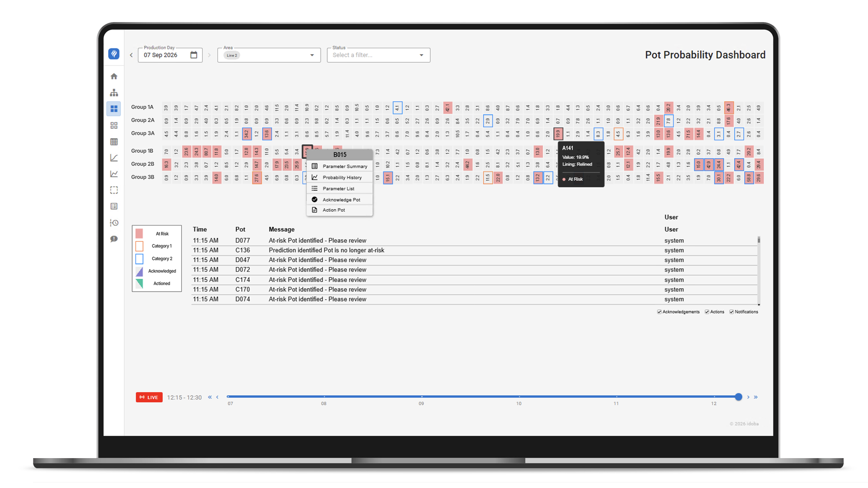Viewport: 868px width, 488px height.
Task: Choose Probability History from context menu
Action: (x=340, y=178)
